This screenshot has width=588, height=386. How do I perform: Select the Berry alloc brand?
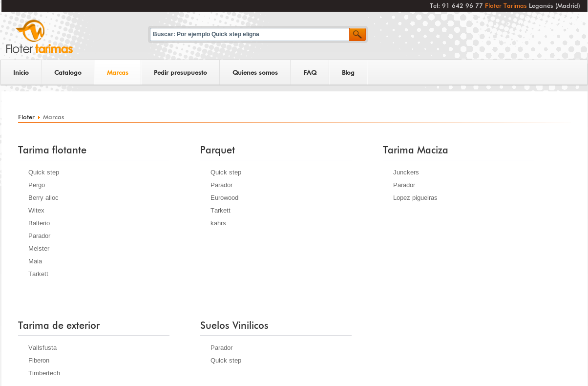(43, 198)
